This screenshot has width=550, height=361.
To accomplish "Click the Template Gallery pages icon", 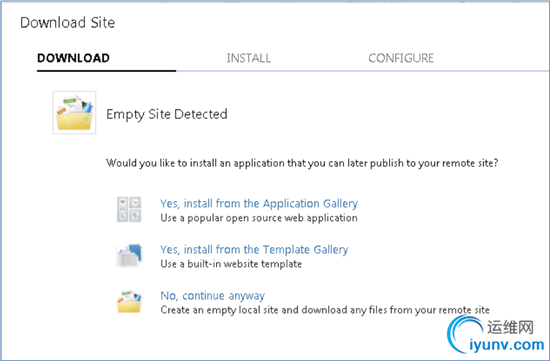I will [129, 255].
